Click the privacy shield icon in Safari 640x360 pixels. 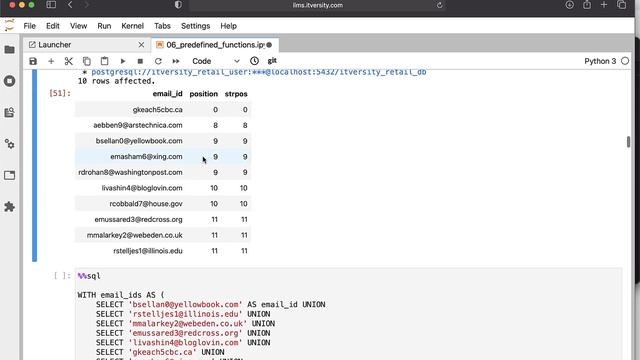[x=178, y=5]
